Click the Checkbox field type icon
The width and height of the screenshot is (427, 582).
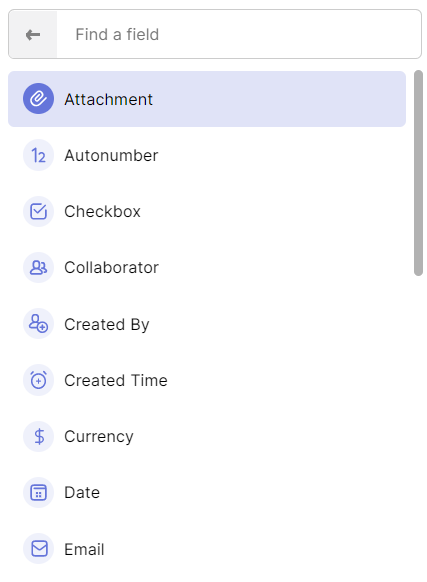pos(38,212)
